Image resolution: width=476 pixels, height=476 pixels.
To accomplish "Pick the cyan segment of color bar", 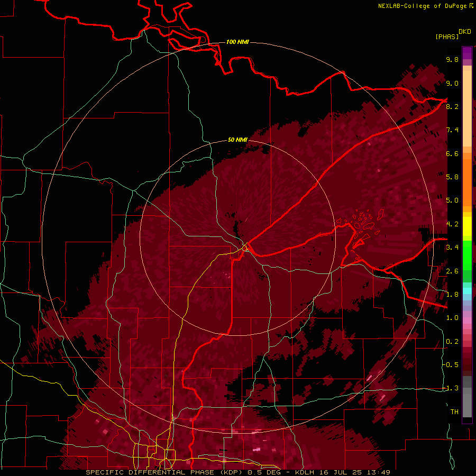I will [467, 290].
